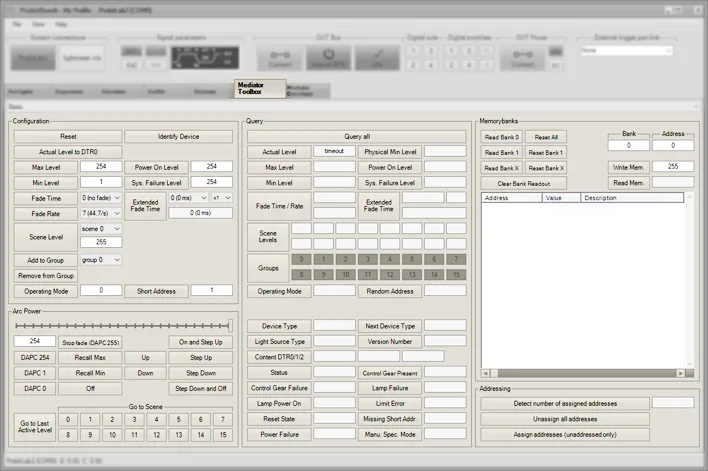708x471 pixels.
Task: Click Identify Device
Action: coord(178,136)
